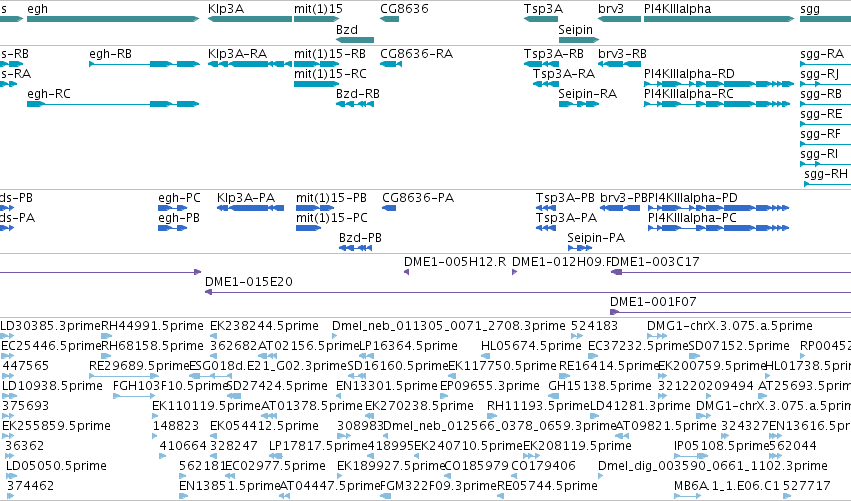Select the Tsp3A-PB protein label

point(566,198)
